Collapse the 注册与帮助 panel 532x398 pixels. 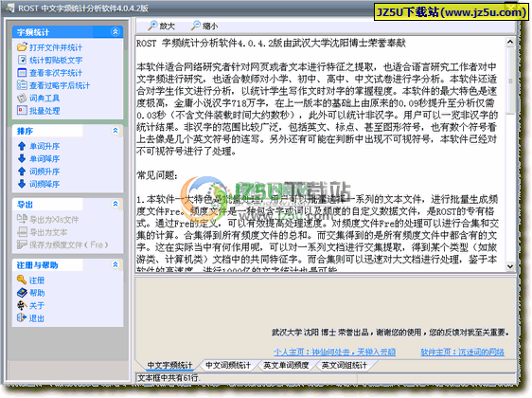[115, 264]
